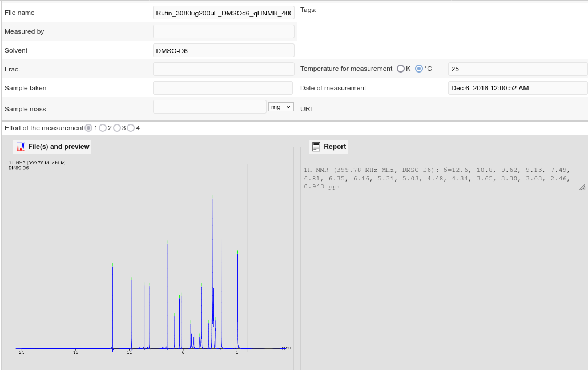Set measurement effort to 3
This screenshot has width=588, height=370.
pyautogui.click(x=117, y=128)
